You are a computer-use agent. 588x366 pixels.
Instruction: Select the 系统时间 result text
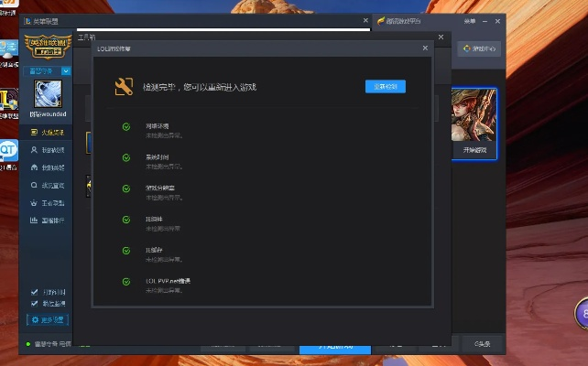pos(164,167)
